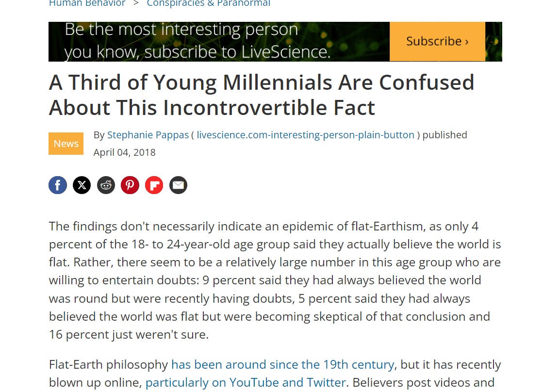Click livescience.com-interesting-person-plain-button link
559x392 pixels.
click(x=306, y=135)
